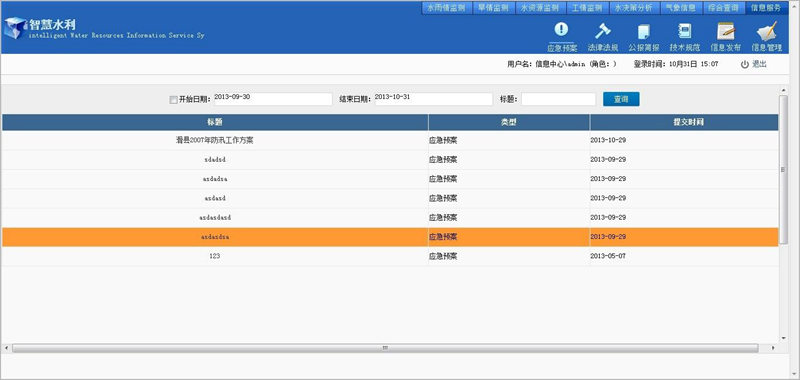800x380 pixels.
Task: Click the vertical scrollbar thumb
Action: [x=784, y=171]
